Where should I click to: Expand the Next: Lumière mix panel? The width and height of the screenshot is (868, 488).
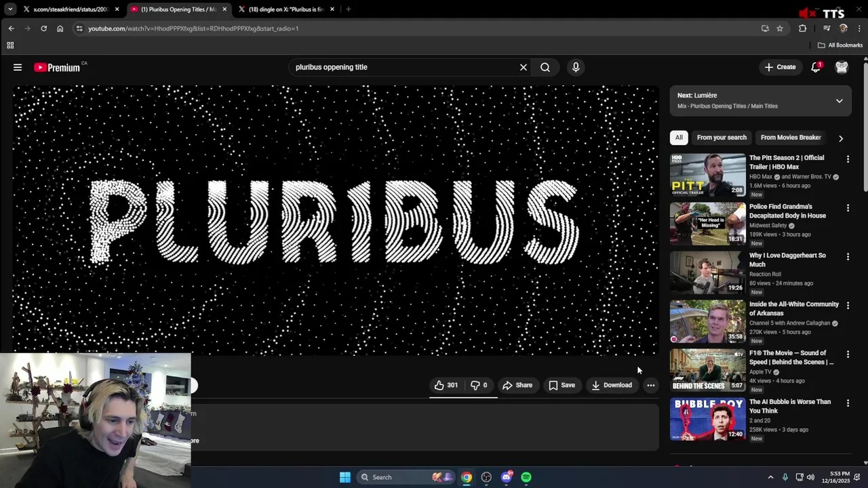tap(840, 100)
